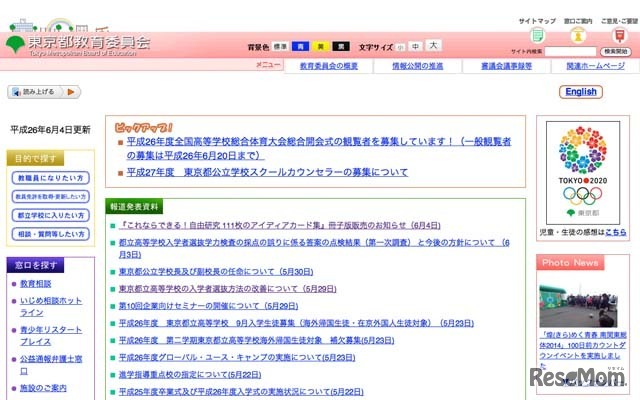Open the 公益通報弁護士窓口 link
Viewport: 640px width, 400px height.
[51, 365]
